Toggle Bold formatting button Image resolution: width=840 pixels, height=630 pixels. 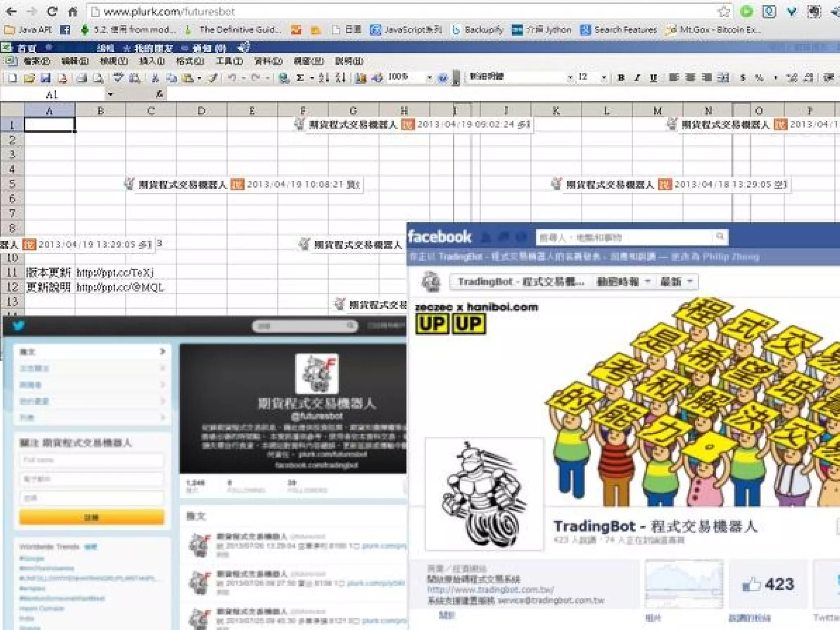point(621,78)
